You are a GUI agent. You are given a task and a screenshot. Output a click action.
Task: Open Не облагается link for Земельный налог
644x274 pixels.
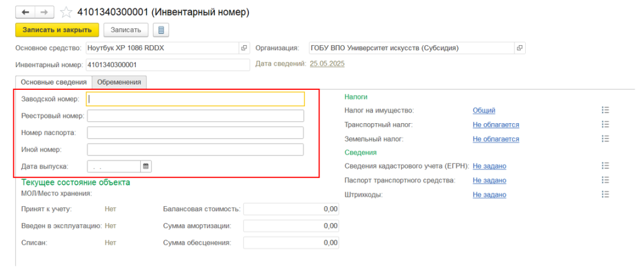496,139
